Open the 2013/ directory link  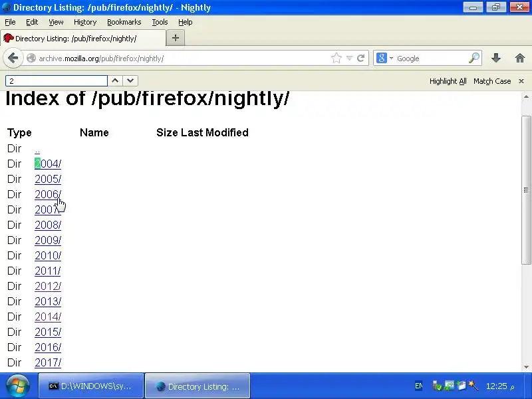48,302
